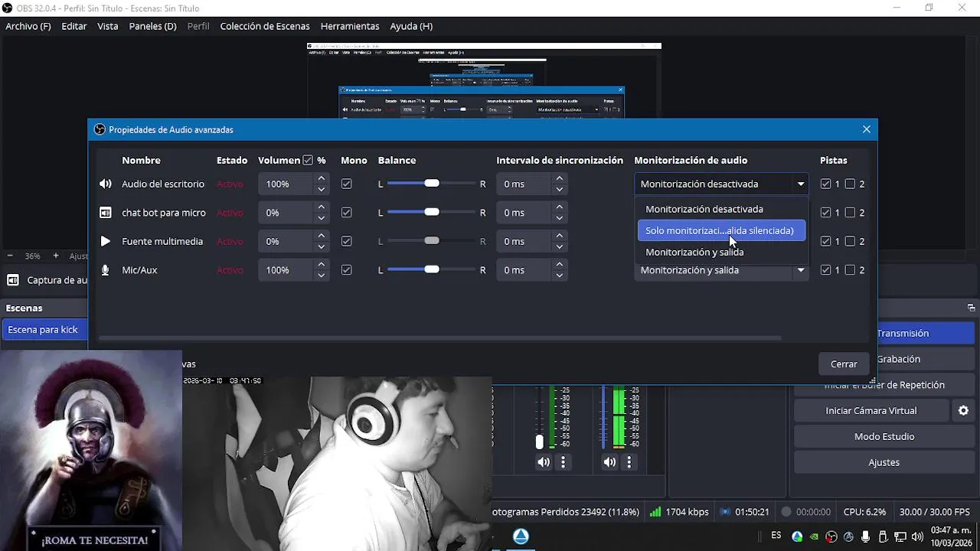Click the play icon beside Fuente multimedia
The height and width of the screenshot is (551, 980).
click(106, 241)
